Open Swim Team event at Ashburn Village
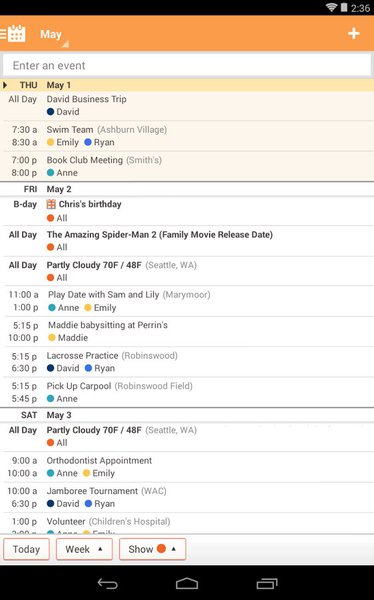This screenshot has height=600, width=374. coord(187,136)
